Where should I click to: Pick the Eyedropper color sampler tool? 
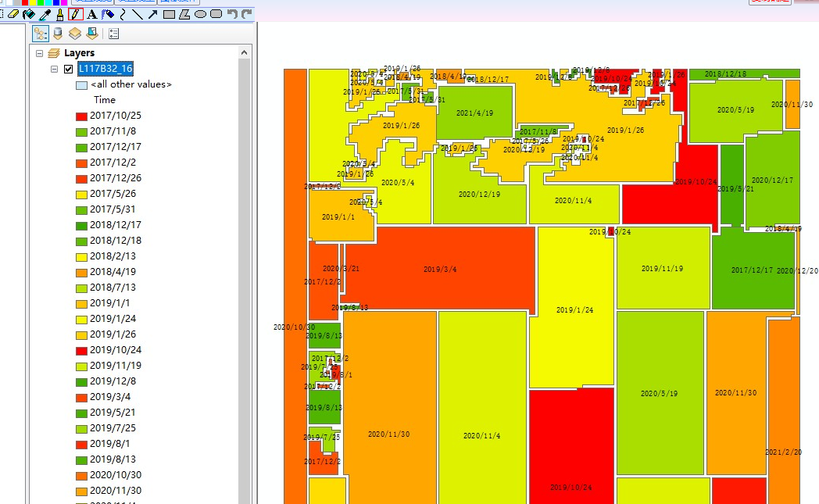[45, 14]
